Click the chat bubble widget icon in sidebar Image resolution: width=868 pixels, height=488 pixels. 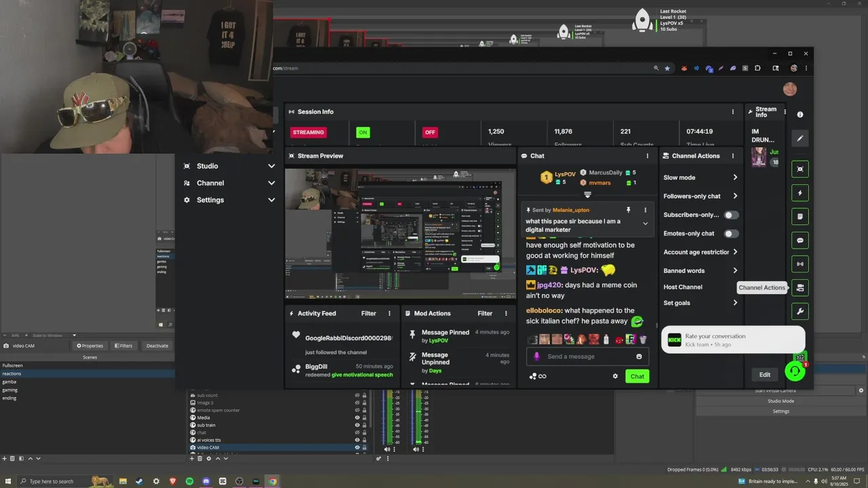point(800,241)
